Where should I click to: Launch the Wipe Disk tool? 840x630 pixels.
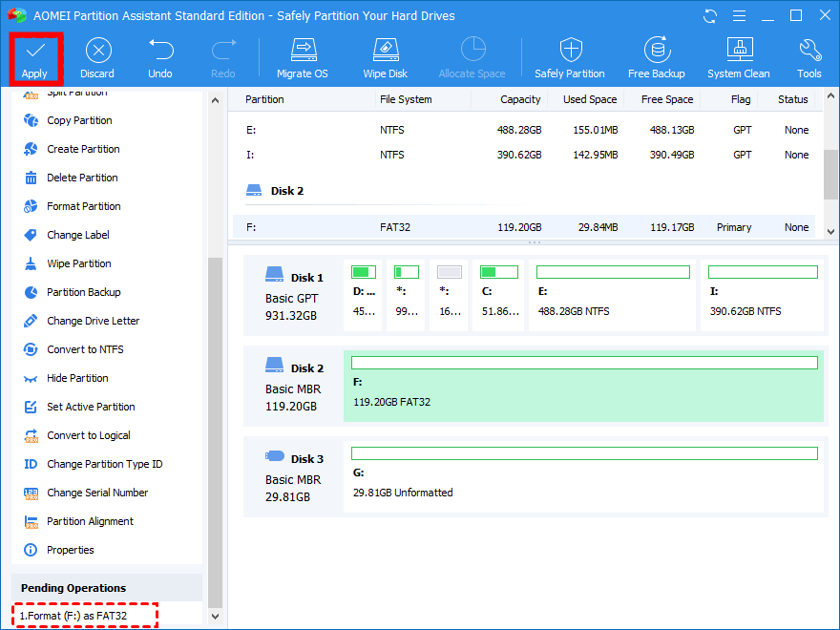pyautogui.click(x=386, y=58)
